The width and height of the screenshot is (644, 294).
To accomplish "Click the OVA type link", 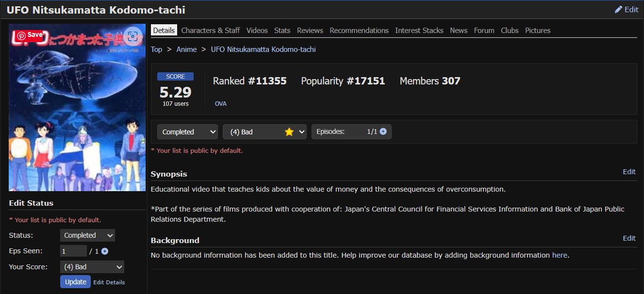I will (220, 104).
